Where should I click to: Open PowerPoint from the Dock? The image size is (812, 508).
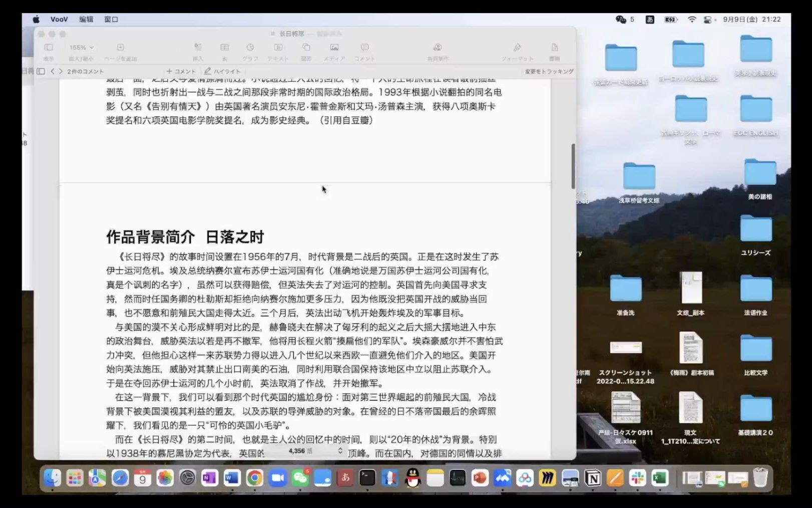[480, 478]
